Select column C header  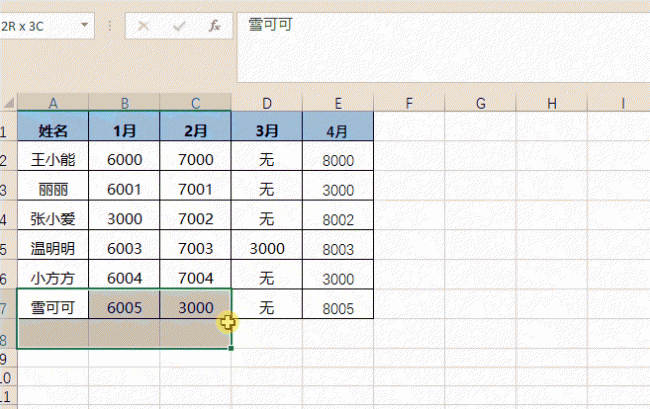(x=196, y=103)
